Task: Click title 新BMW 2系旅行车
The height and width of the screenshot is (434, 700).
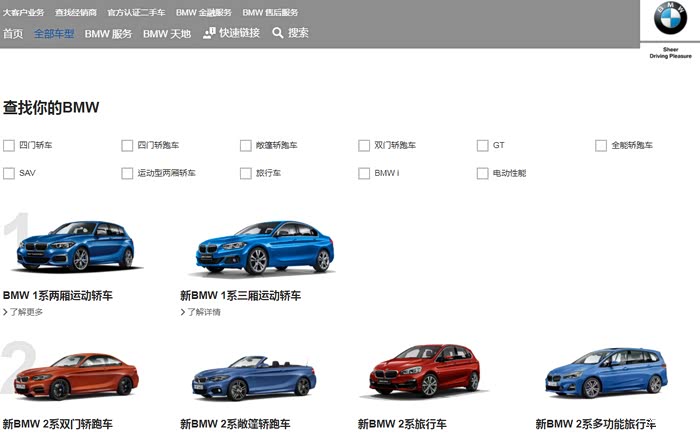Action: click(x=402, y=424)
